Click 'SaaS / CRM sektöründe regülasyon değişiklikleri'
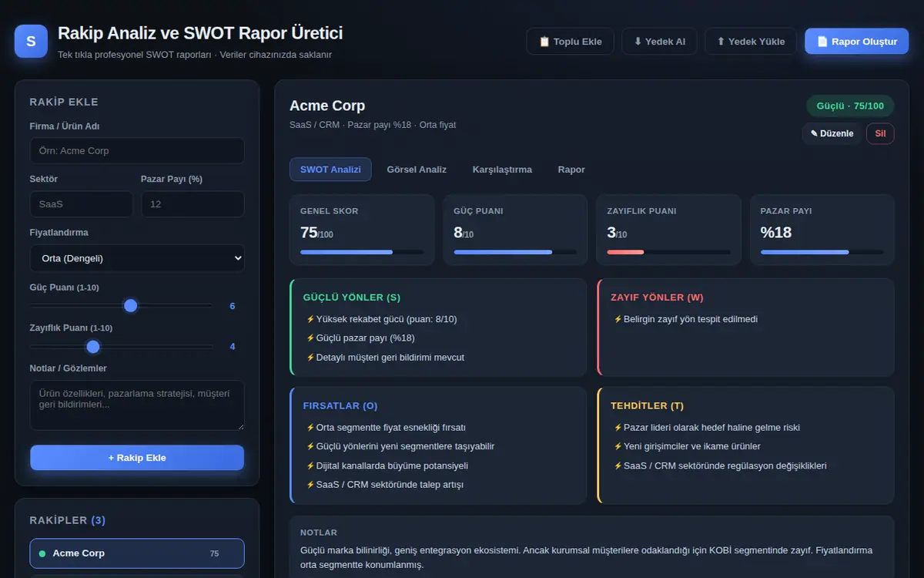 coord(725,465)
